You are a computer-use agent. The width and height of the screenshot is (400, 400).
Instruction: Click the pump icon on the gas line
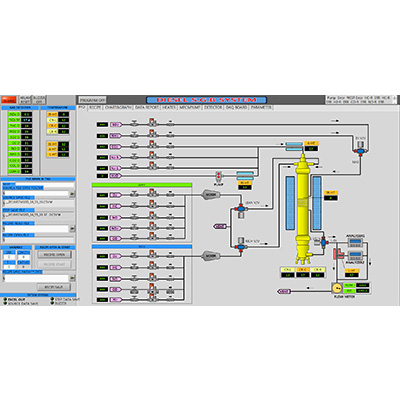tap(219, 176)
